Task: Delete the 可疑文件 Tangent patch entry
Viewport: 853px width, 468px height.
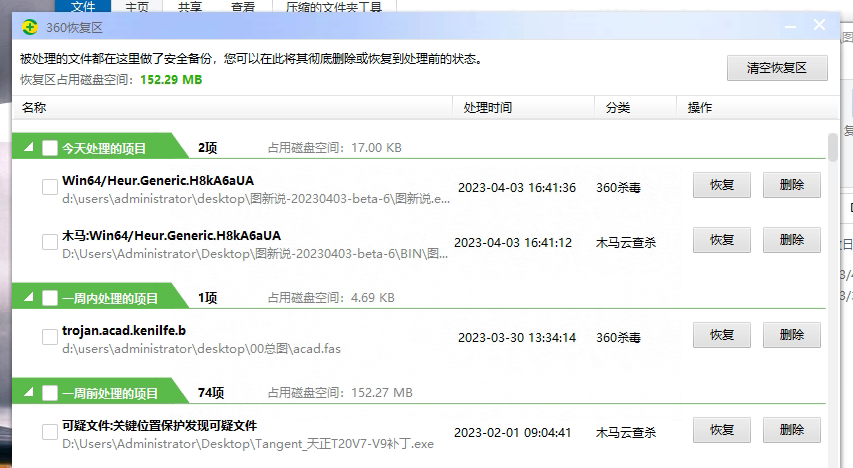Action: [791, 430]
